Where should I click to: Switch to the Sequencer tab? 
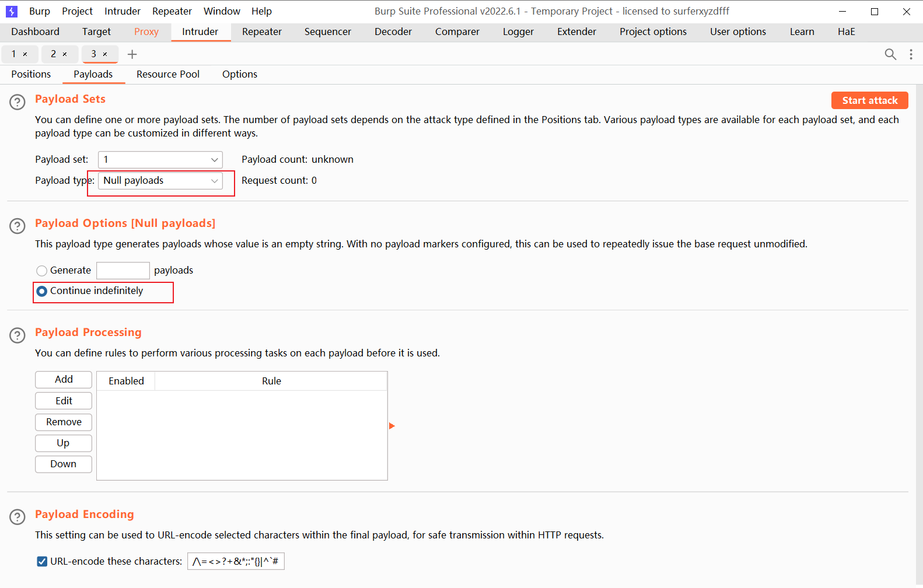point(328,32)
